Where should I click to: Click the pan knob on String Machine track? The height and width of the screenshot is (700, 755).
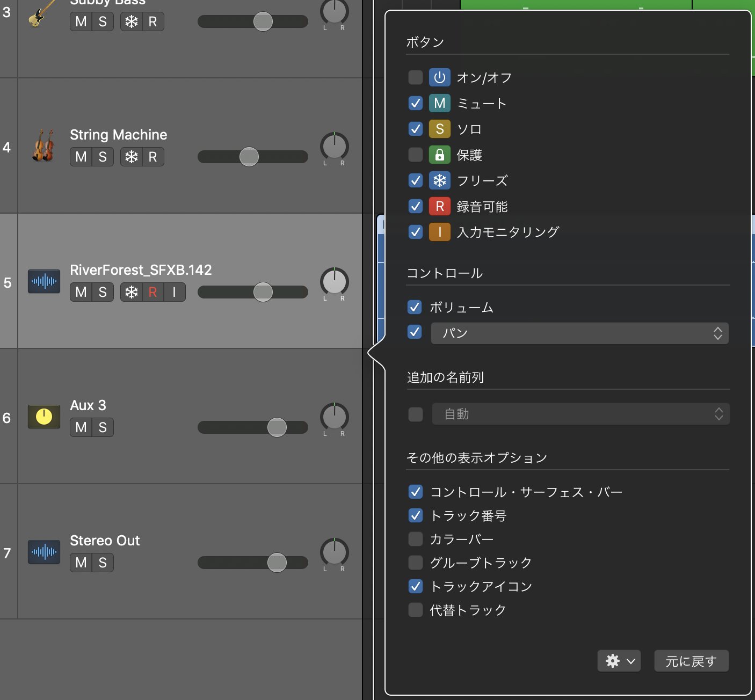tap(335, 146)
